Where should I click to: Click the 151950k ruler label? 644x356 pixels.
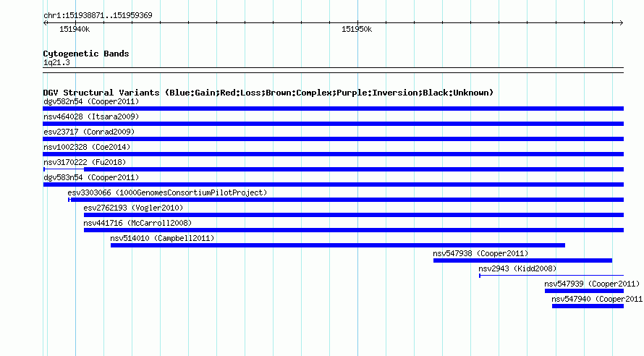click(x=357, y=29)
